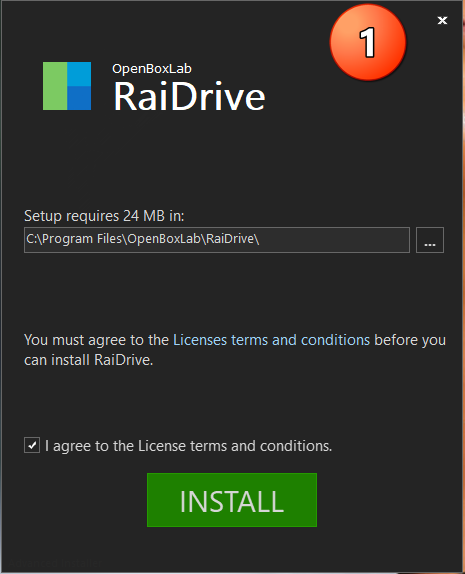This screenshot has width=465, height=574.
Task: Click the light blue square of the logo
Action: tap(79, 74)
